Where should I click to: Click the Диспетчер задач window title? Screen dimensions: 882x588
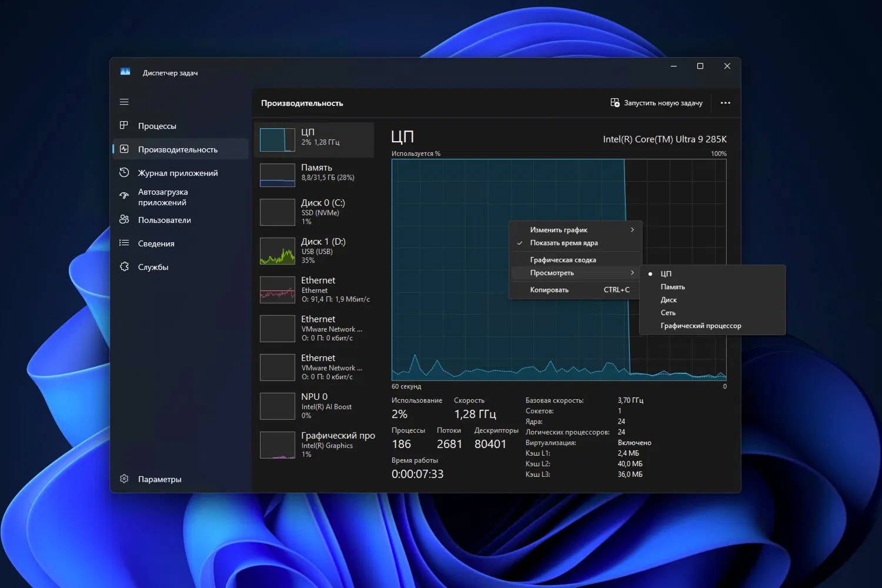170,73
